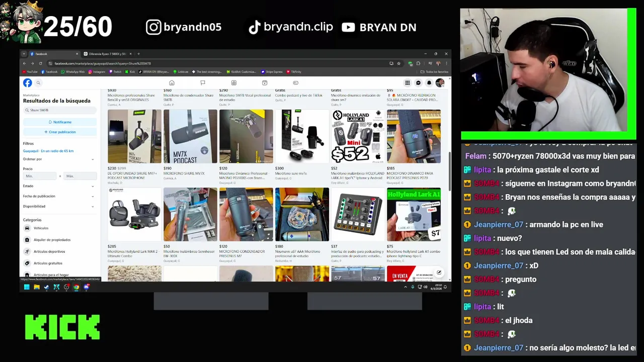Open $230 Shure MV7+ listing photo
644x362 pixels.
pyautogui.click(x=134, y=136)
